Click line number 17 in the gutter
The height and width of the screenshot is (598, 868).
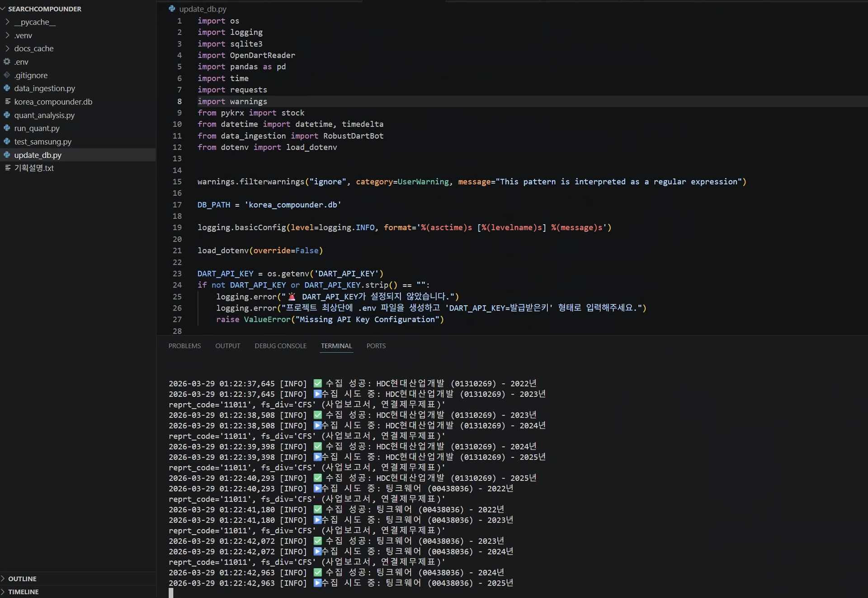click(177, 205)
